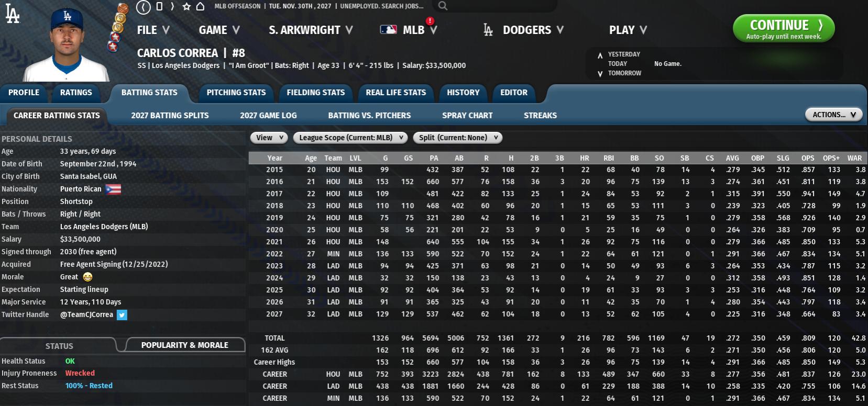Click the LA Dodgers logo at top left
This screenshot has width=868, height=406.
(12, 14)
